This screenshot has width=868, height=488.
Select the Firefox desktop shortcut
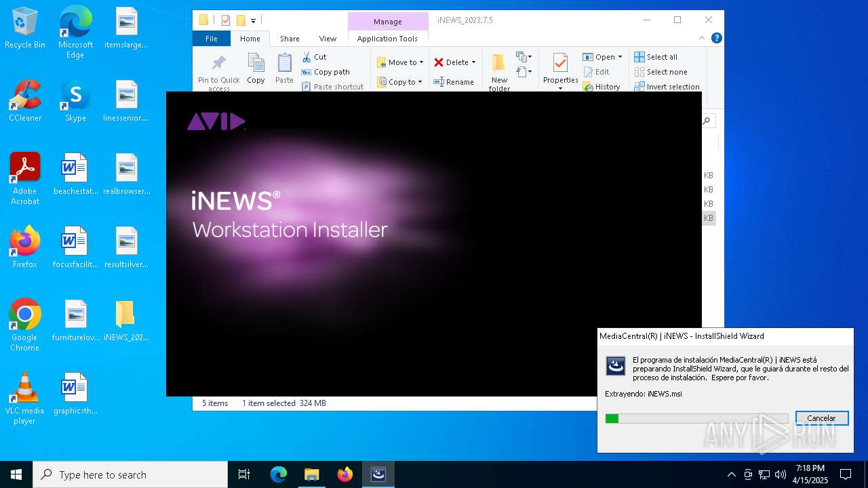coord(25,247)
